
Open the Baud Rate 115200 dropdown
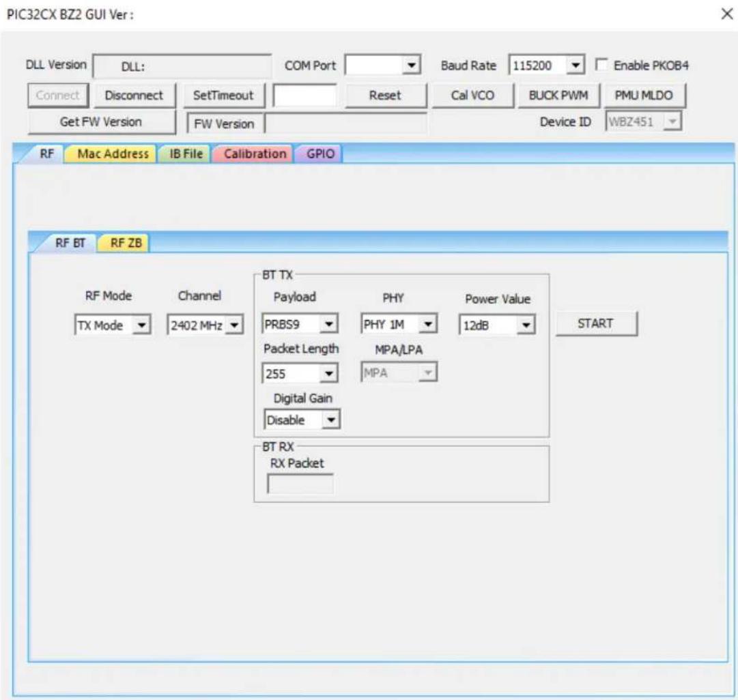tap(546, 65)
